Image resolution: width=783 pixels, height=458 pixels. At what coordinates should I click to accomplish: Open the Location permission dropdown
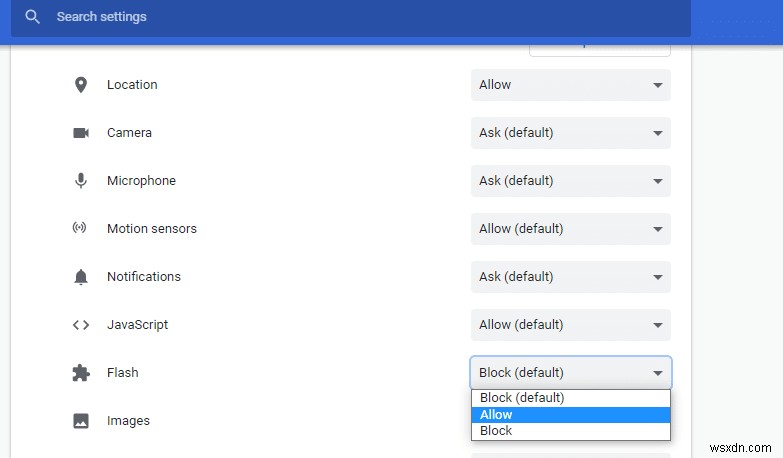click(570, 85)
